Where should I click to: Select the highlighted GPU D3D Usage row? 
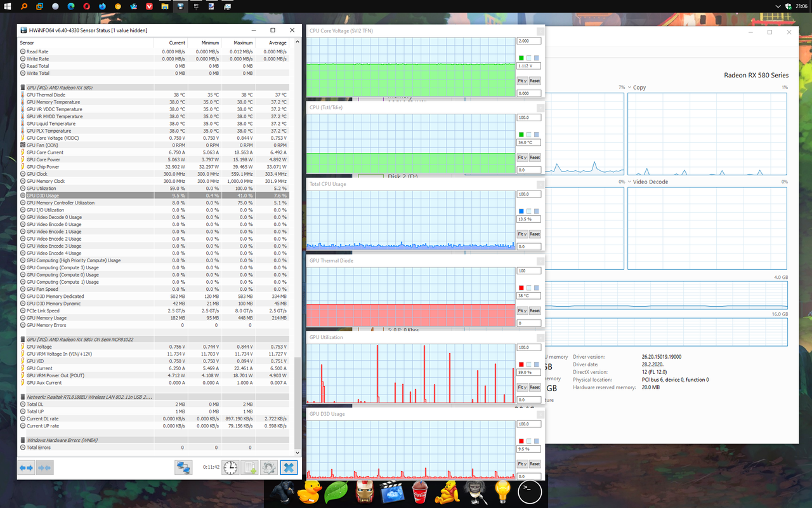coord(154,196)
